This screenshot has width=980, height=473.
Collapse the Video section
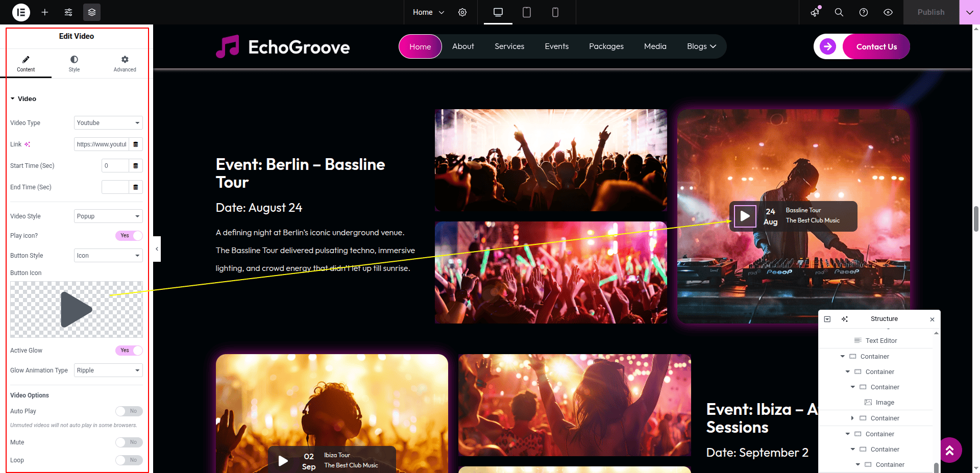(23, 99)
